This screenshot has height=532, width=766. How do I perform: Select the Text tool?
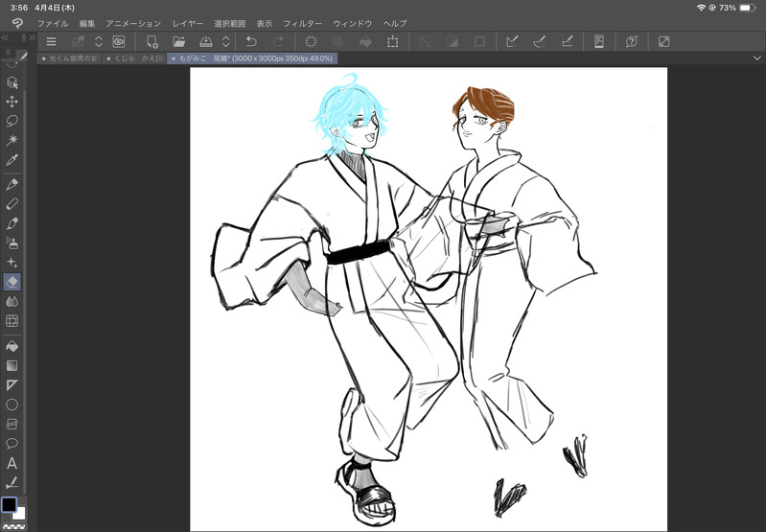point(12,463)
